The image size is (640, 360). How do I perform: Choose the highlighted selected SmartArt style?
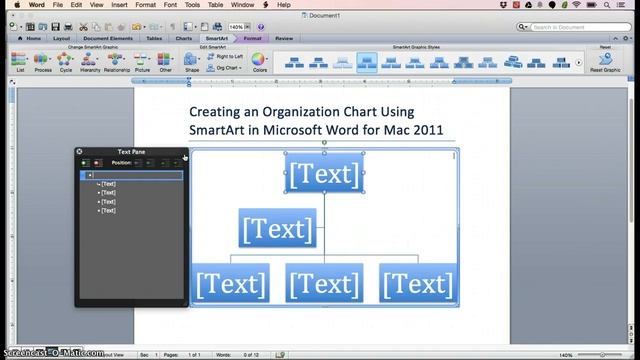coord(367,62)
